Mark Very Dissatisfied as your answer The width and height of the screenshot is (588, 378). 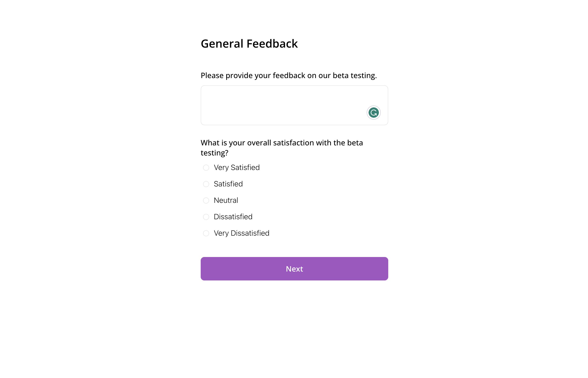[206, 233]
